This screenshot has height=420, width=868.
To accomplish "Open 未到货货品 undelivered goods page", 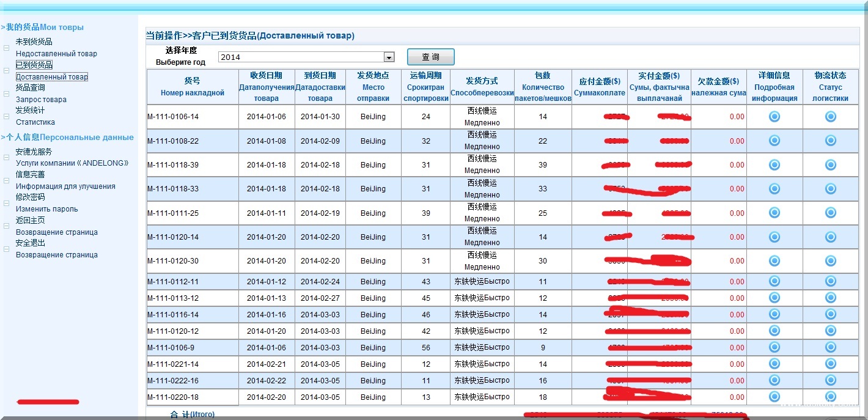I will (34, 42).
